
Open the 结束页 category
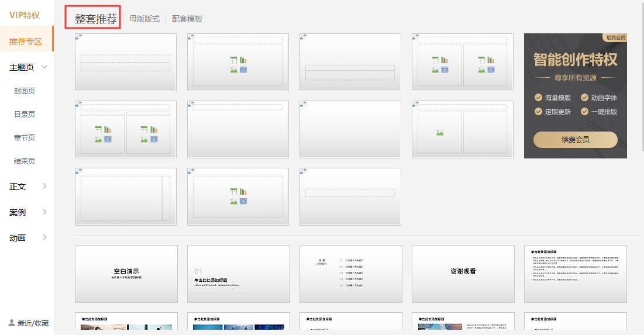pyautogui.click(x=25, y=161)
